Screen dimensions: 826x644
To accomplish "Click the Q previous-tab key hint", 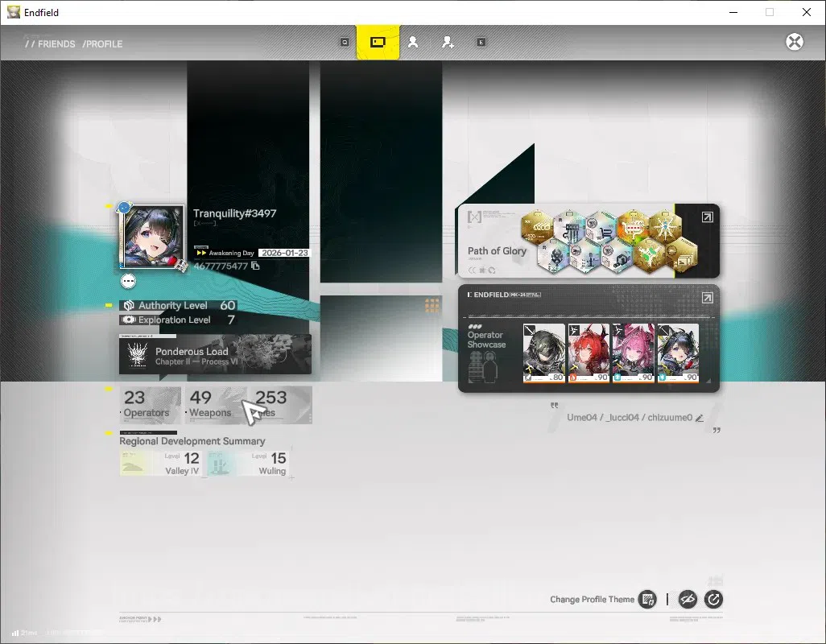I will tap(345, 42).
